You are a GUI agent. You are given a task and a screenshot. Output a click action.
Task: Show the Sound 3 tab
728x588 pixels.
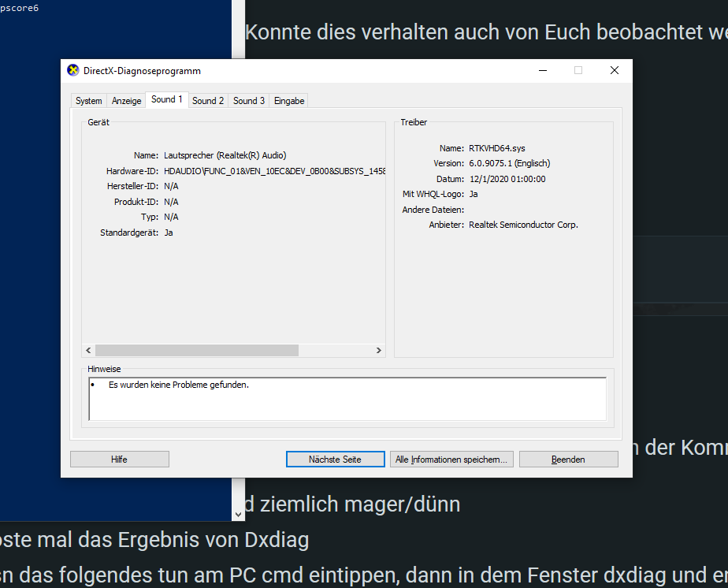click(x=249, y=101)
